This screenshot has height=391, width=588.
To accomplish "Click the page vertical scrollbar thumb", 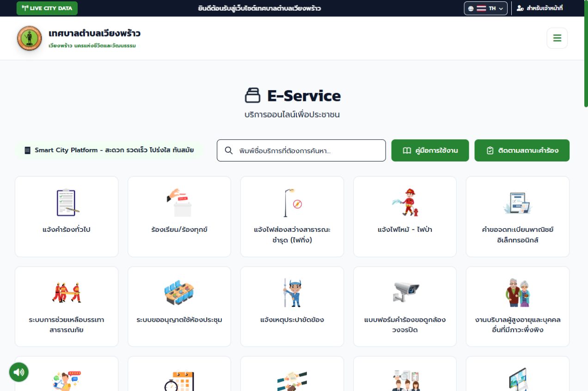I will [x=586, y=54].
